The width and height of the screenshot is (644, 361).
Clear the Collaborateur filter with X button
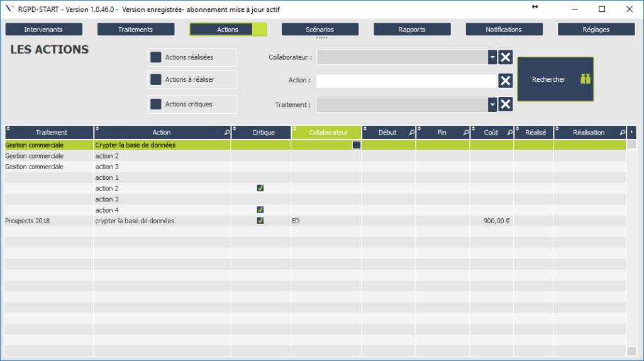[x=505, y=57]
